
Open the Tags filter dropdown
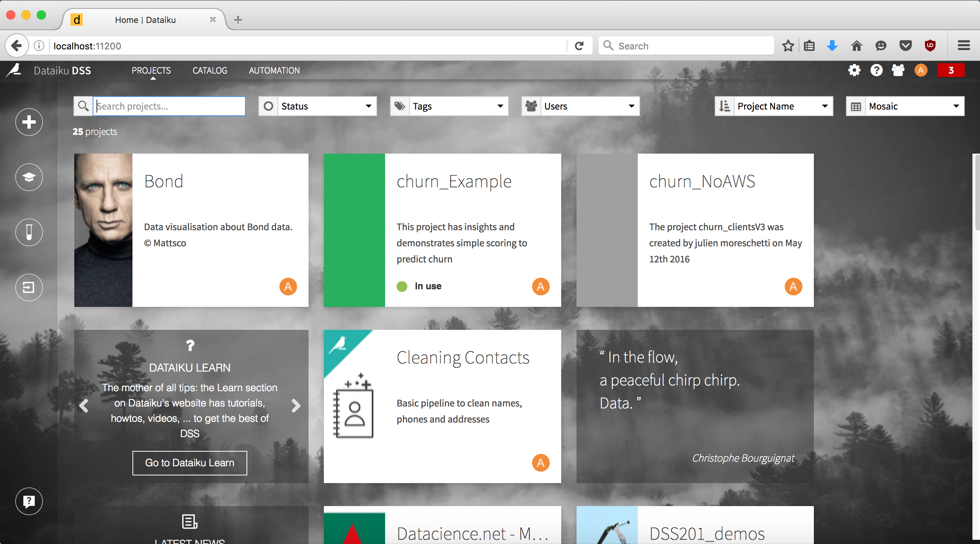tap(449, 106)
